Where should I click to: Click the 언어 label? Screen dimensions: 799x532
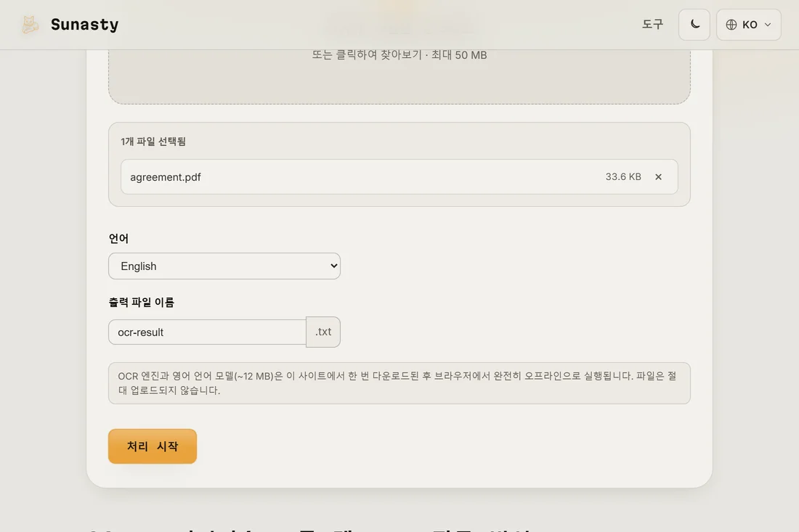coord(118,238)
